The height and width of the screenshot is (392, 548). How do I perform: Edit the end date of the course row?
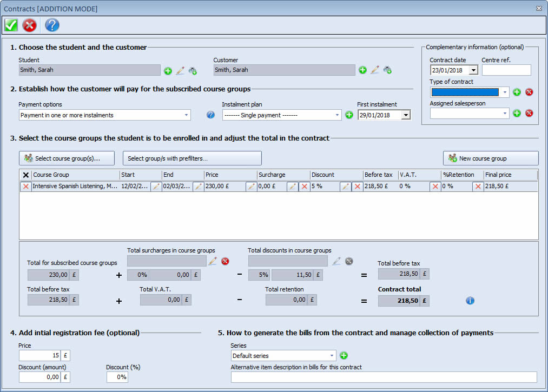pyautogui.click(x=198, y=187)
